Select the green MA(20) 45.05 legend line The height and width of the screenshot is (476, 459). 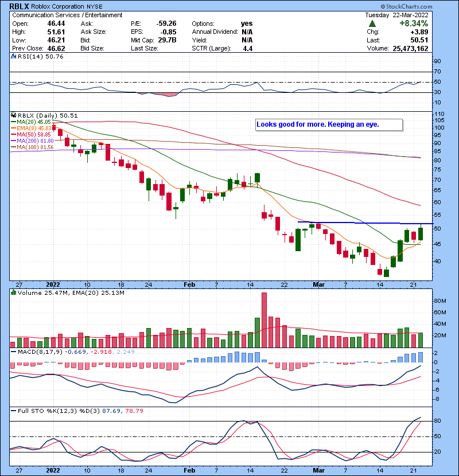[30, 122]
